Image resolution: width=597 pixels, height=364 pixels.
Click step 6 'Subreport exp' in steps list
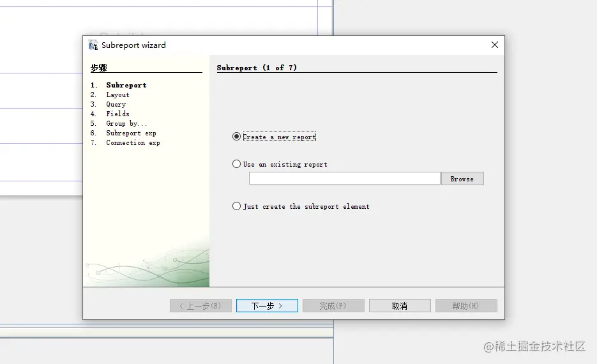131,133
